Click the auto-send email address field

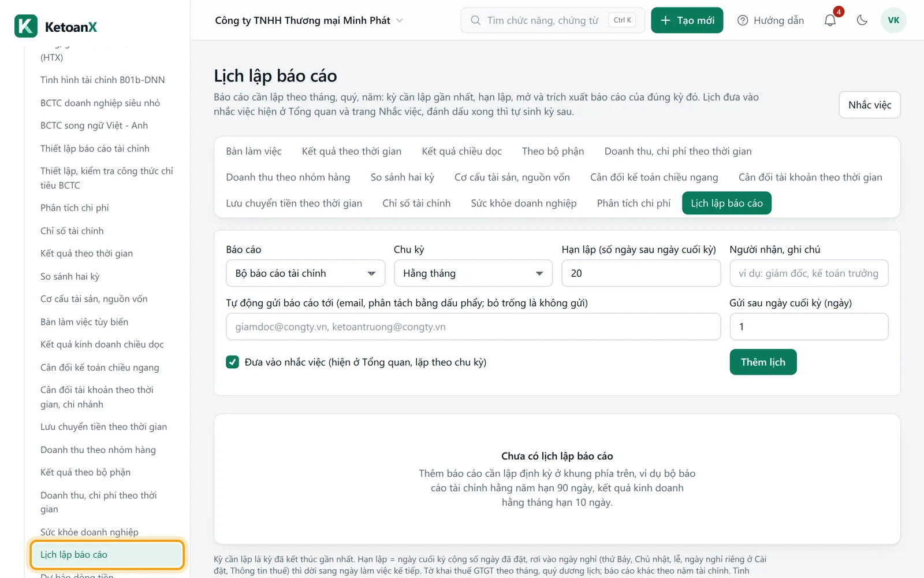[x=473, y=327]
